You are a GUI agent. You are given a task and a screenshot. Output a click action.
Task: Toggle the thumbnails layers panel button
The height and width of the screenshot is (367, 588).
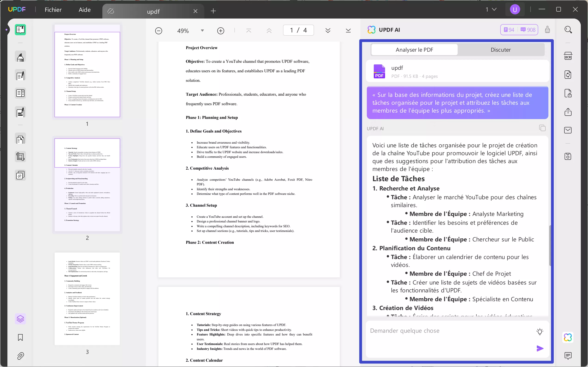coord(20,319)
